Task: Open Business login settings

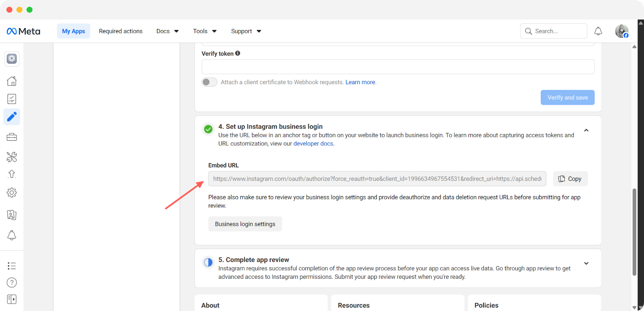Action: click(x=245, y=224)
